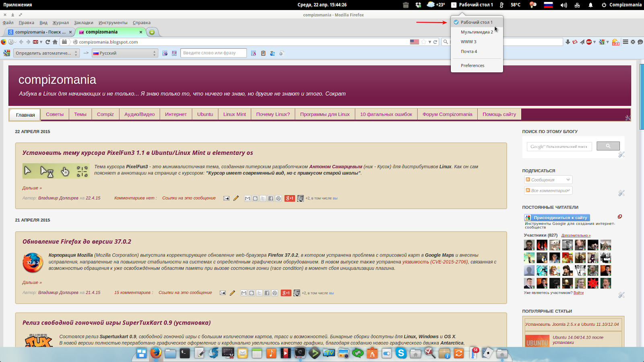Image resolution: width=644 pixels, height=362 pixels.
Task: Click the HD video downloader icon
Action: pyautogui.click(x=36, y=42)
